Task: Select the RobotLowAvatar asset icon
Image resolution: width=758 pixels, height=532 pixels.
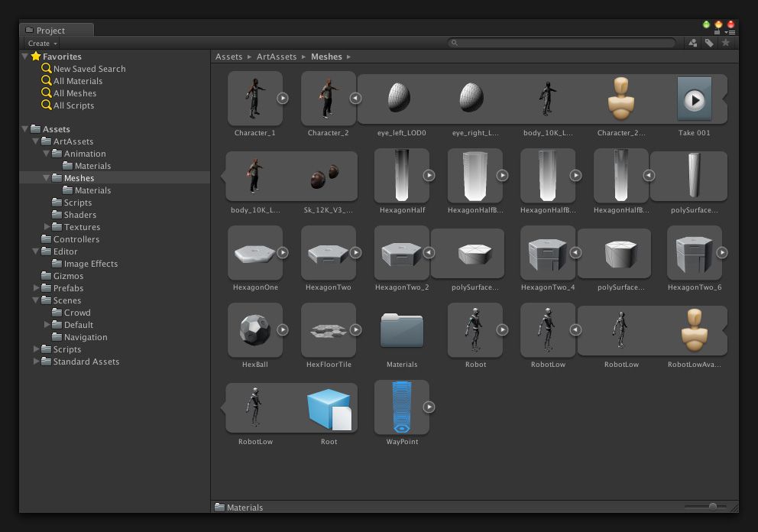Action: tap(694, 330)
